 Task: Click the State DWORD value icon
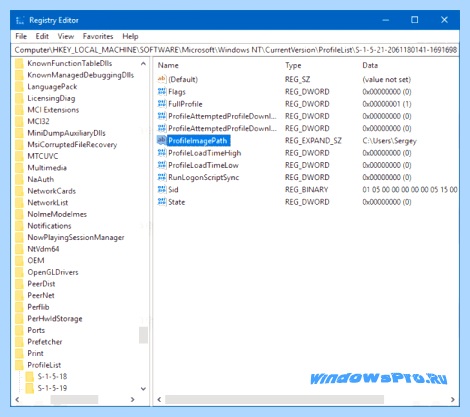pos(162,202)
